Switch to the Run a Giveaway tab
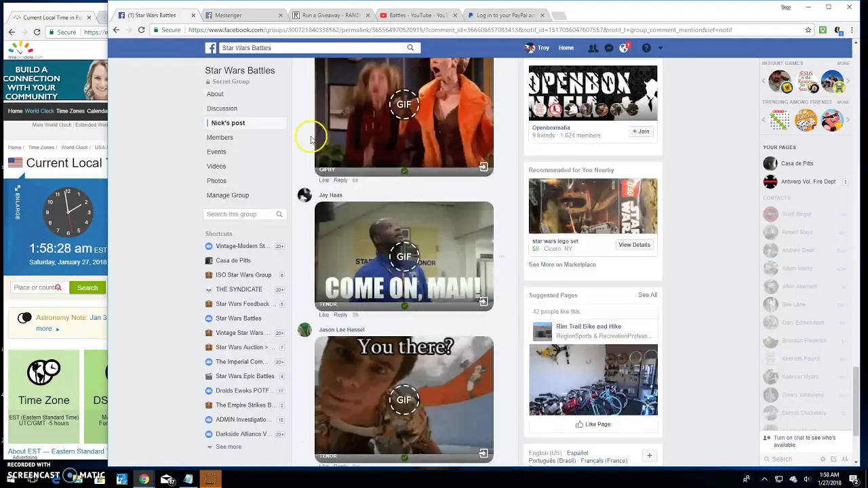This screenshot has width=868, height=488. click(x=332, y=15)
